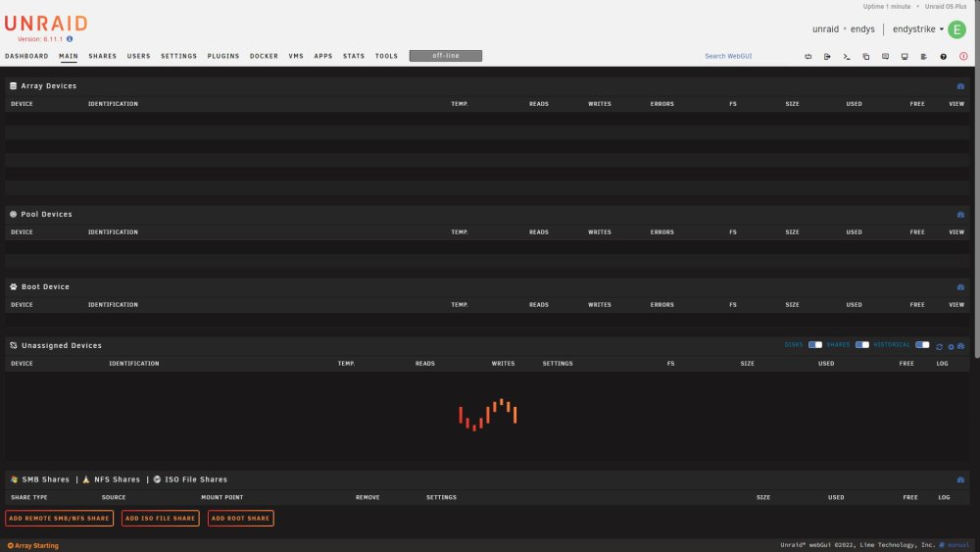The height and width of the screenshot is (552, 980).
Task: Open the Settings tab
Action: tap(178, 56)
